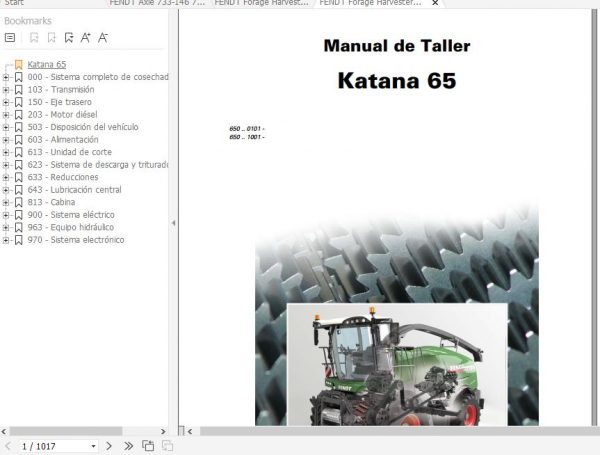Click bookmark icon beside 813 - Cabina
600x455 pixels.
click(19, 202)
